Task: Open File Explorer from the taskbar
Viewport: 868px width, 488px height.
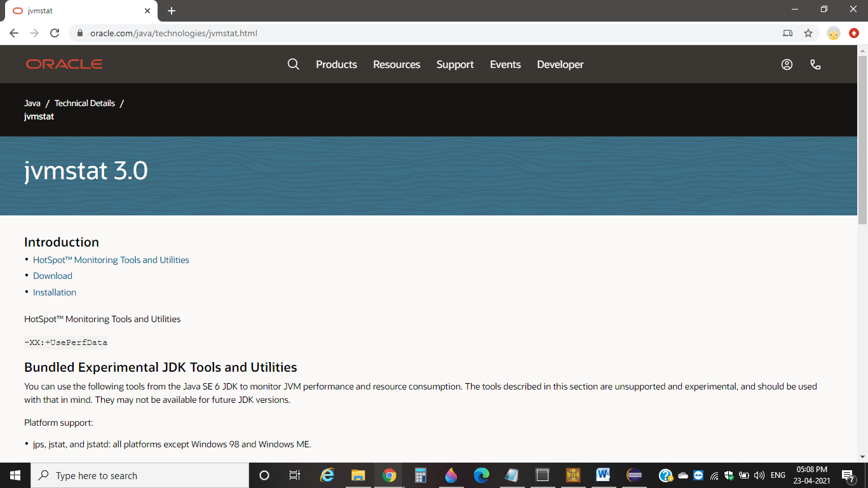Action: (x=358, y=475)
